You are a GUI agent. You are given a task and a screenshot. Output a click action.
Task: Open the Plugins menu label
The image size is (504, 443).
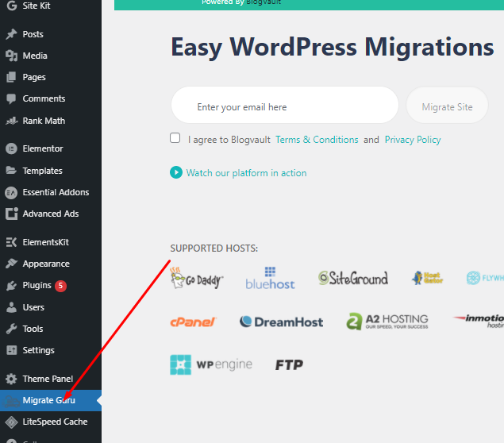pos(37,286)
